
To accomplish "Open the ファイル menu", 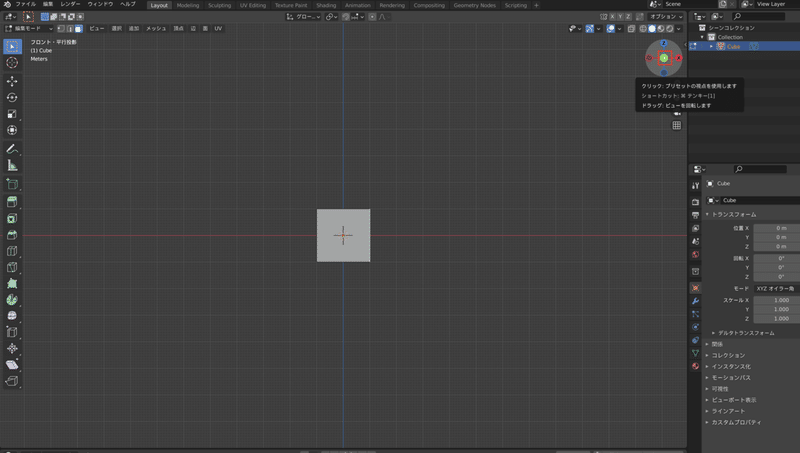I will point(25,5).
